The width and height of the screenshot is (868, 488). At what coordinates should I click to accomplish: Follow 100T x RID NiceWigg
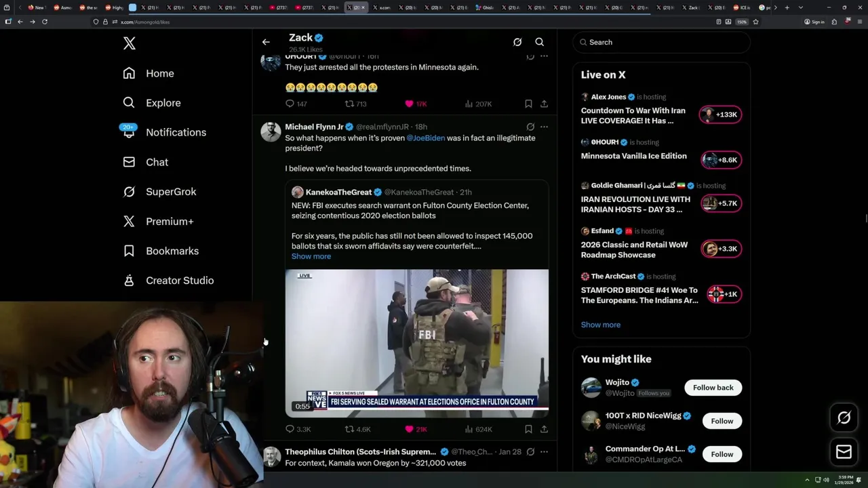tap(722, 421)
